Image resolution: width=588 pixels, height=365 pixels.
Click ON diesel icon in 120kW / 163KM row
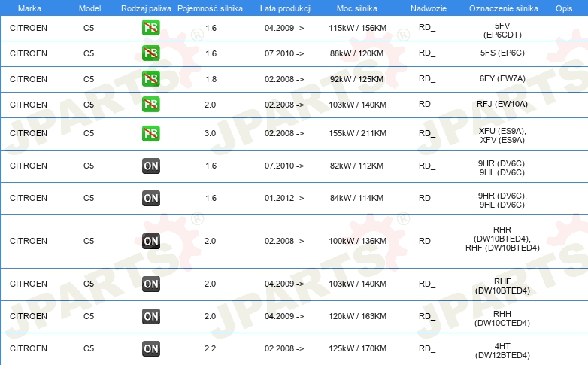tap(151, 316)
